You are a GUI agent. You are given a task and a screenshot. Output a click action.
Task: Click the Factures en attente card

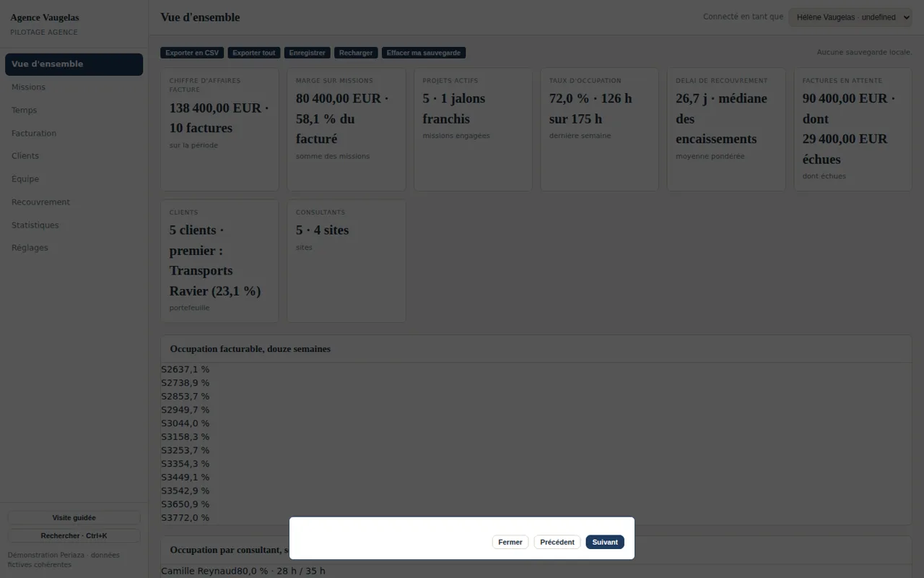[853, 129]
